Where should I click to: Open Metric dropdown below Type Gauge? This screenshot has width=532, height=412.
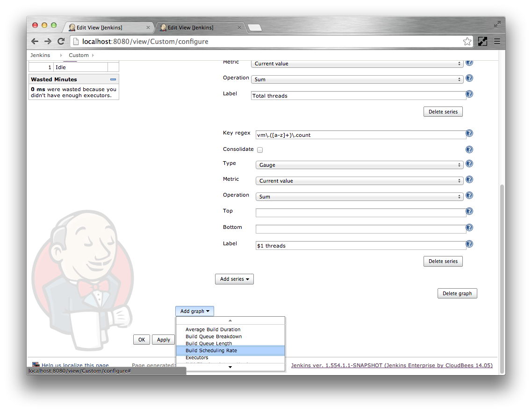click(359, 181)
